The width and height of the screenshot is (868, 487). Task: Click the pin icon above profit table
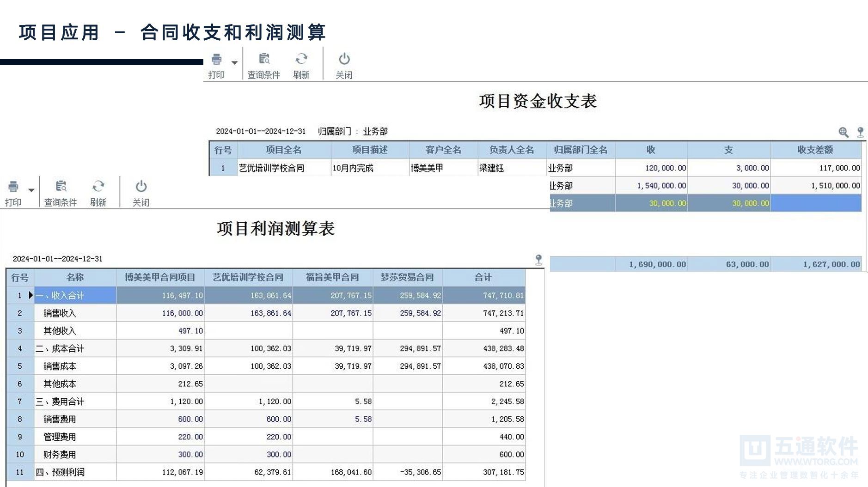(x=538, y=260)
